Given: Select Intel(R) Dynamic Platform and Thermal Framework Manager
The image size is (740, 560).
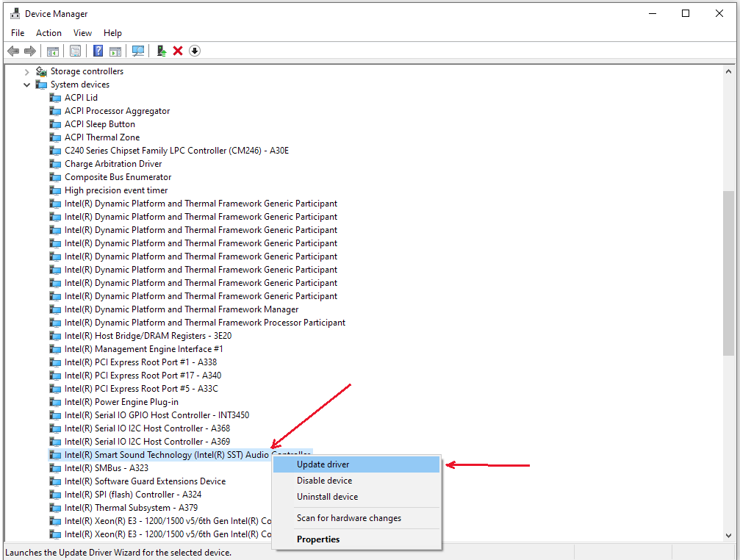Looking at the screenshot, I should point(182,309).
